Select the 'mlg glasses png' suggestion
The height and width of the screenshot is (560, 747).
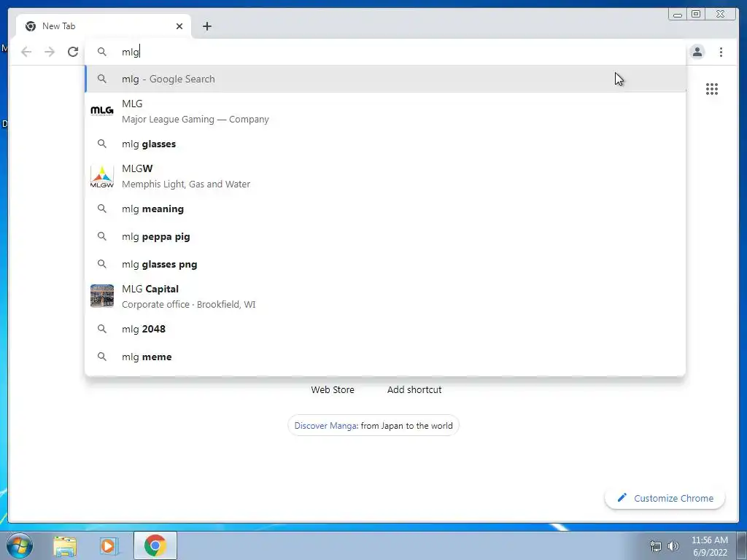pos(385,264)
